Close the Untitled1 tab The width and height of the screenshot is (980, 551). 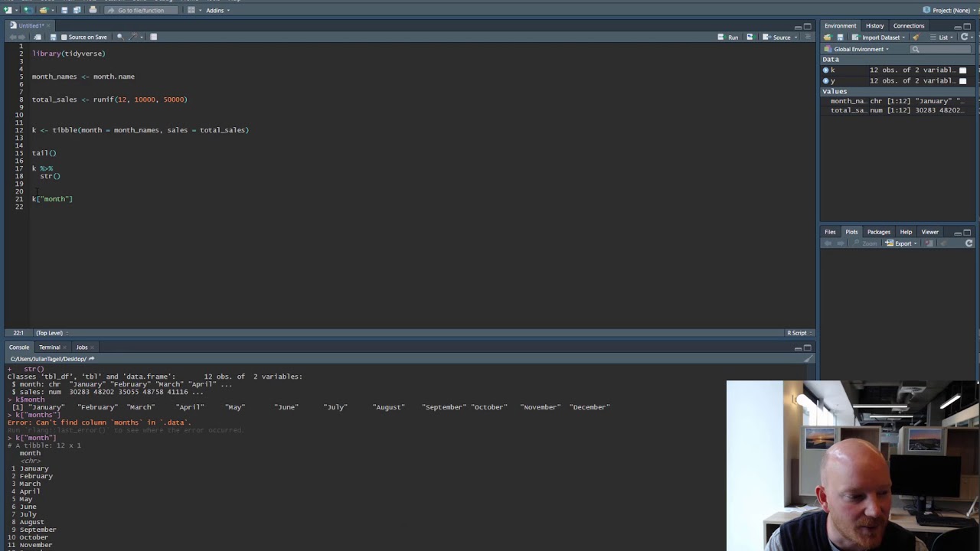48,26
